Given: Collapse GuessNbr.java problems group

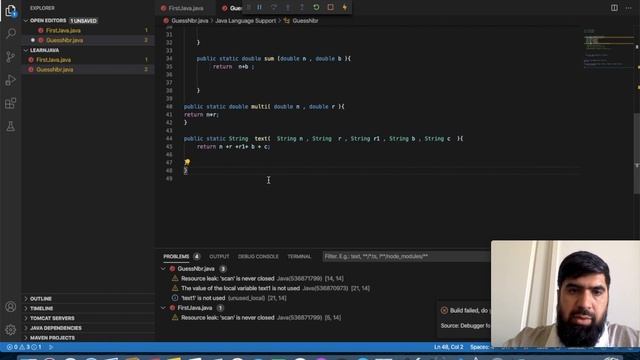Looking at the screenshot, I should click(x=163, y=269).
